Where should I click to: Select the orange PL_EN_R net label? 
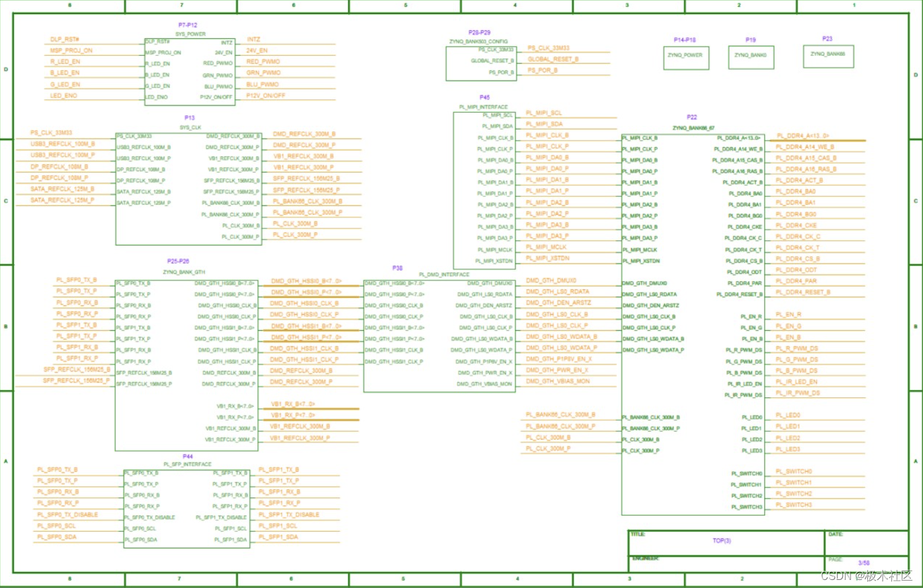click(789, 315)
